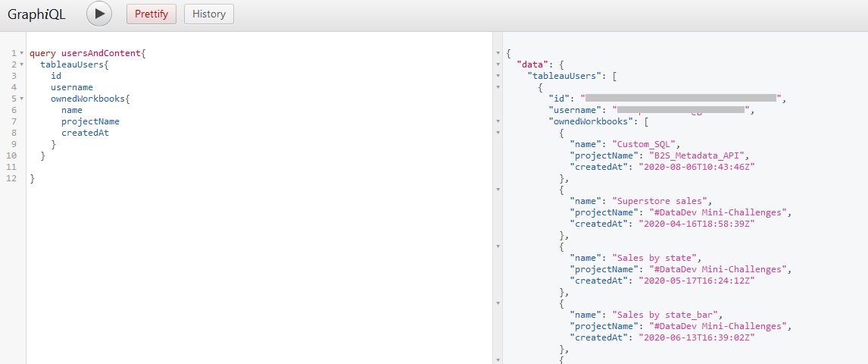Collapse the ownedWorkbooks fold arrow on line 5
Screen dimensions: 868x364
point(22,99)
